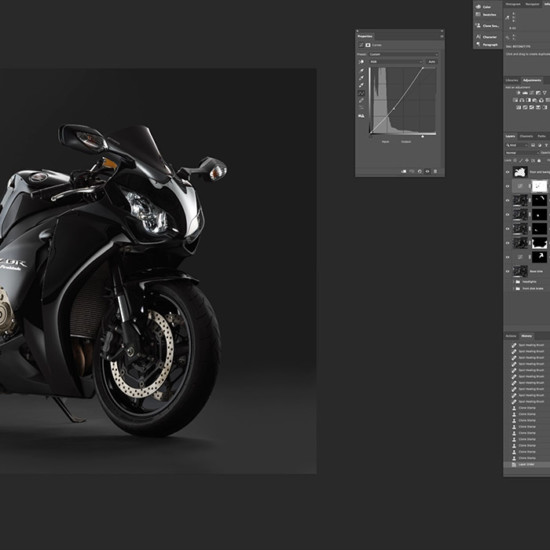Add a Vibrance adjustment

[x=545, y=93]
